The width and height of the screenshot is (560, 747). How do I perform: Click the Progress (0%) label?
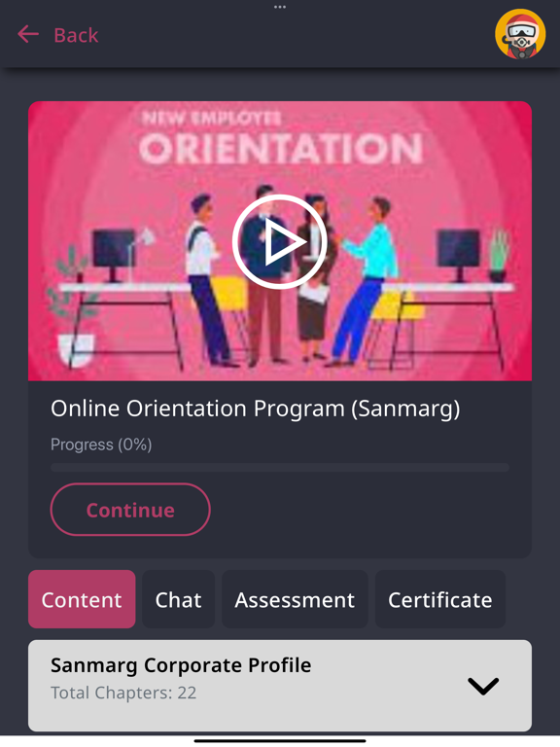(101, 445)
